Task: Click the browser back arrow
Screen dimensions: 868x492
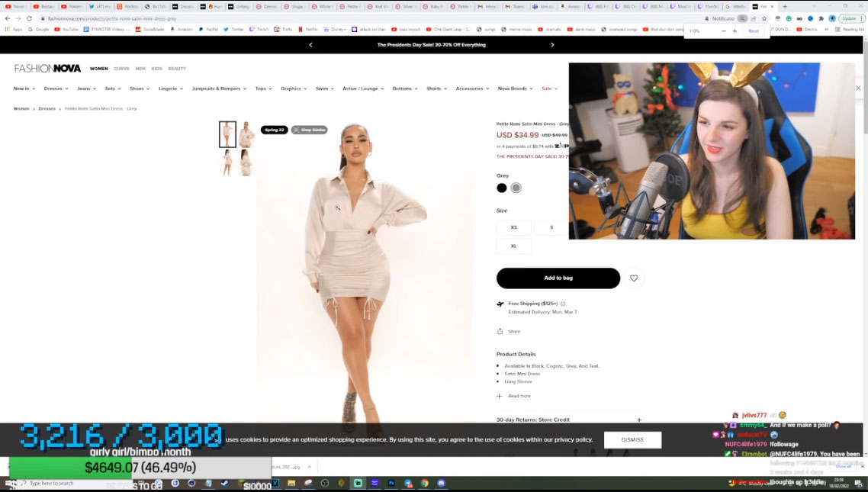Action: pyautogui.click(x=7, y=18)
